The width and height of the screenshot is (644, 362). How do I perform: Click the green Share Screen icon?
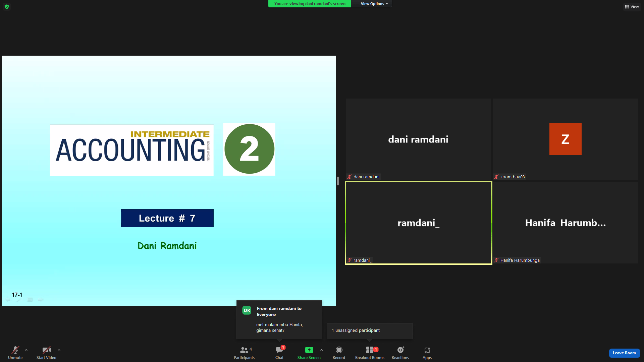pos(309,350)
